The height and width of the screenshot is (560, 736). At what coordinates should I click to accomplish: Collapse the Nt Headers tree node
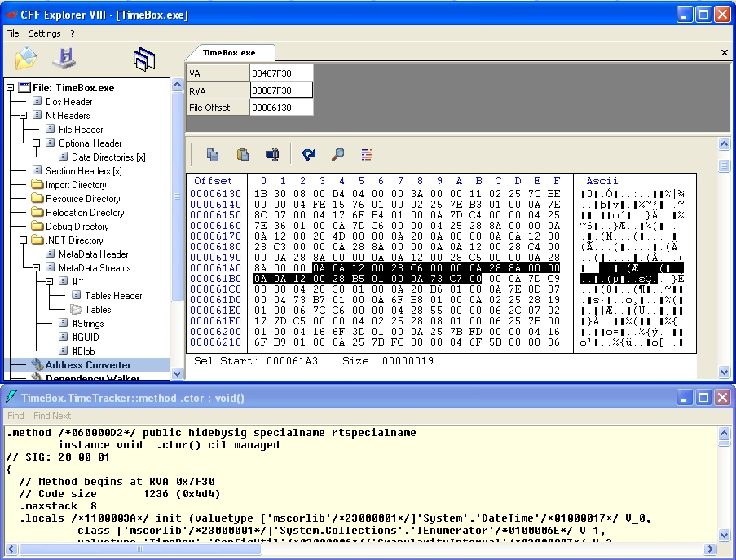tap(24, 116)
